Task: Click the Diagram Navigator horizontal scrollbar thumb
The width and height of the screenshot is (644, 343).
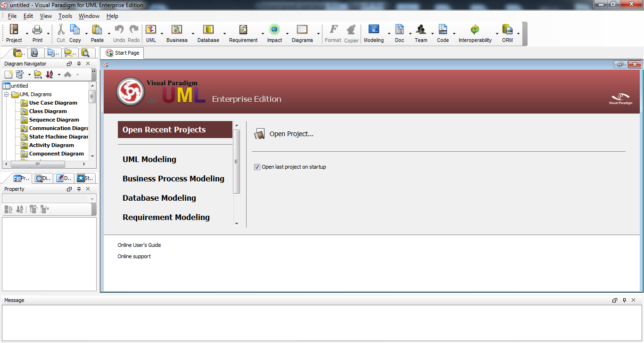Action: coord(38,164)
